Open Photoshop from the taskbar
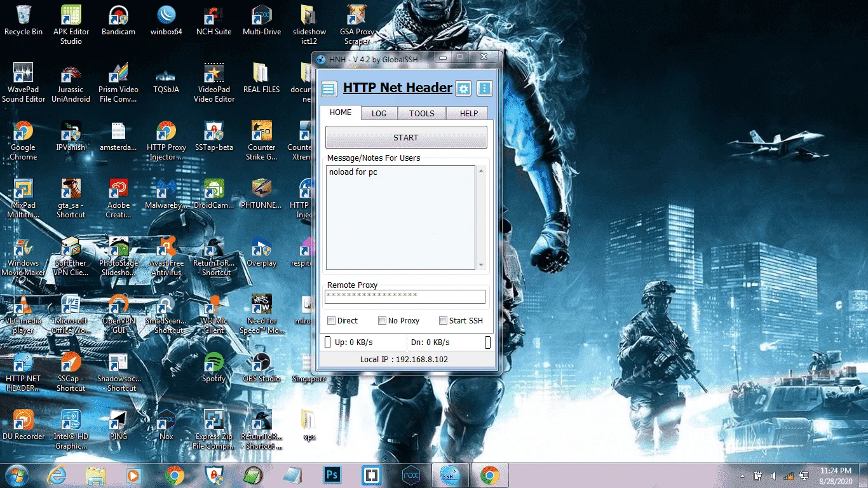The height and width of the screenshot is (488, 868). click(x=331, y=475)
